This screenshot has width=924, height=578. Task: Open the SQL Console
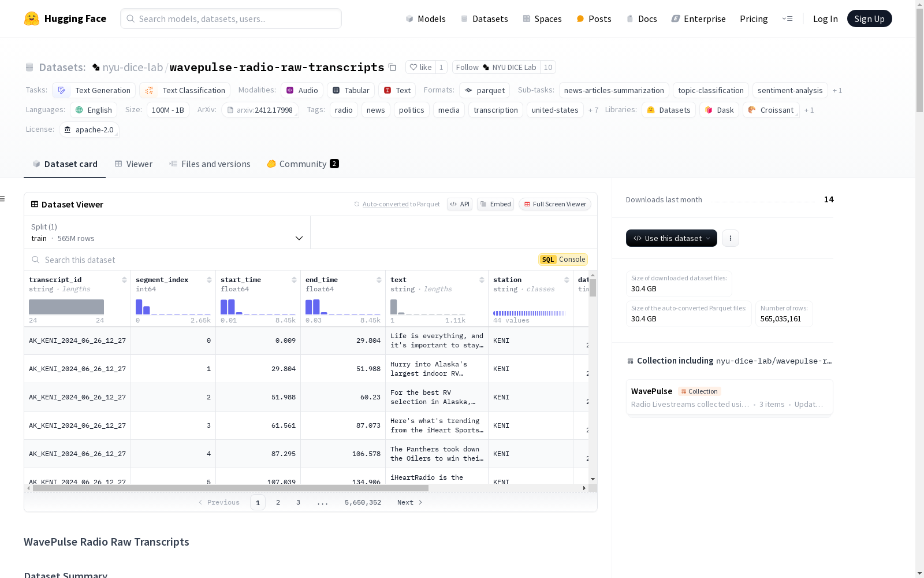click(x=563, y=260)
